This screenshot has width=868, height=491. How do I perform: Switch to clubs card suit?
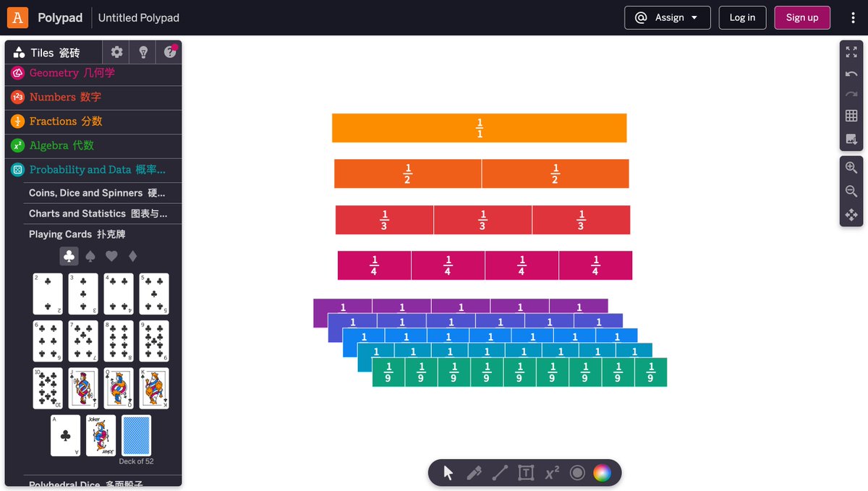tap(69, 256)
